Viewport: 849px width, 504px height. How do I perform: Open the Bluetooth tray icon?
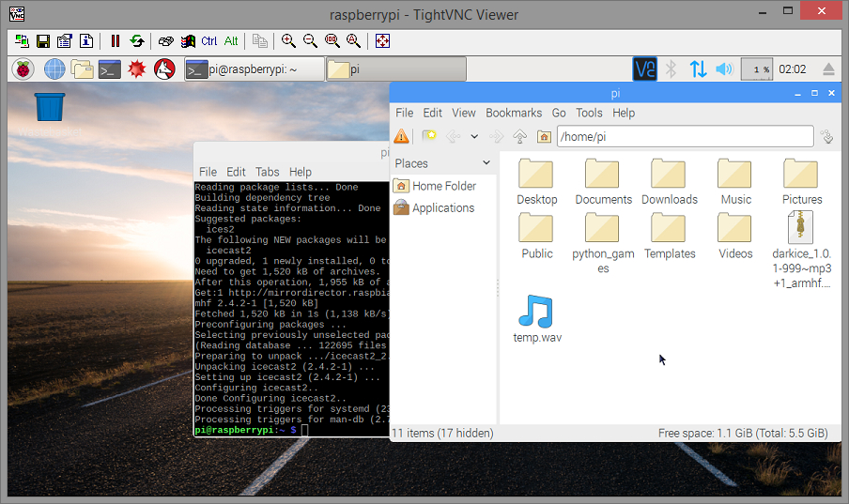click(x=671, y=69)
